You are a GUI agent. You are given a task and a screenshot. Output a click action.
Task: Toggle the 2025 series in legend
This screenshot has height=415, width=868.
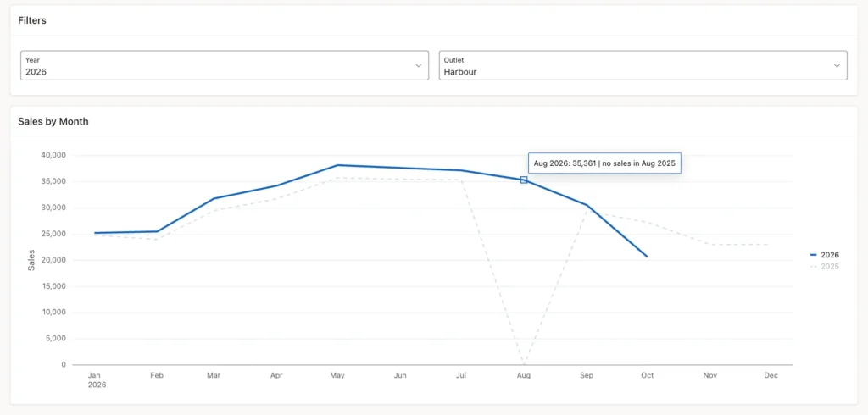click(x=824, y=267)
